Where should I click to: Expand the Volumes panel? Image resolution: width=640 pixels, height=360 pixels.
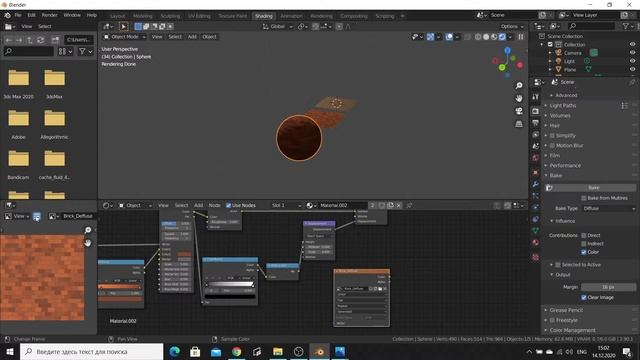pos(560,116)
